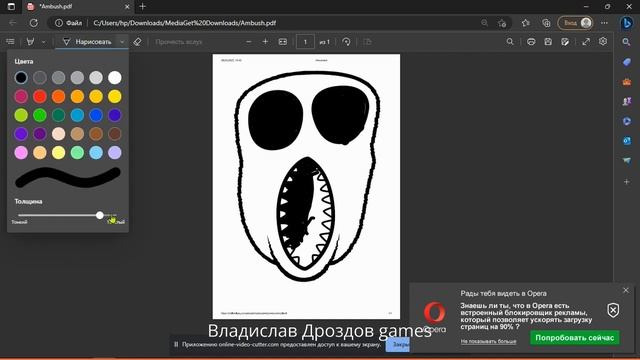Open PDF viewer settings gear
640x360 pixels.
pyautogui.click(x=603, y=42)
